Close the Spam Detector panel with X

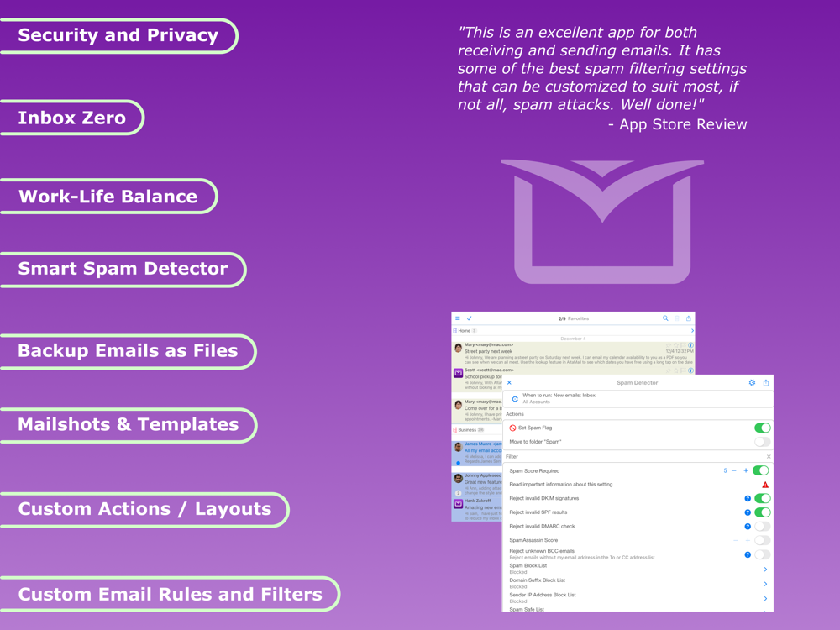pyautogui.click(x=510, y=382)
